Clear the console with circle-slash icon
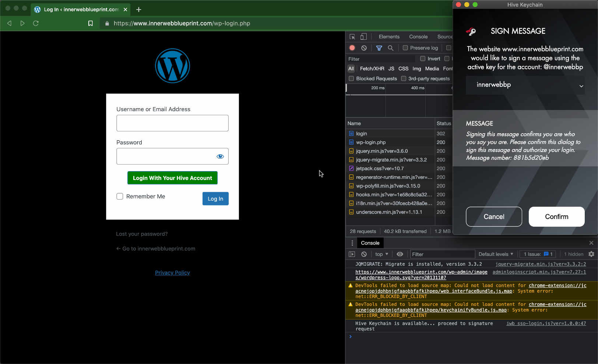This screenshot has height=364, width=598. point(364,254)
